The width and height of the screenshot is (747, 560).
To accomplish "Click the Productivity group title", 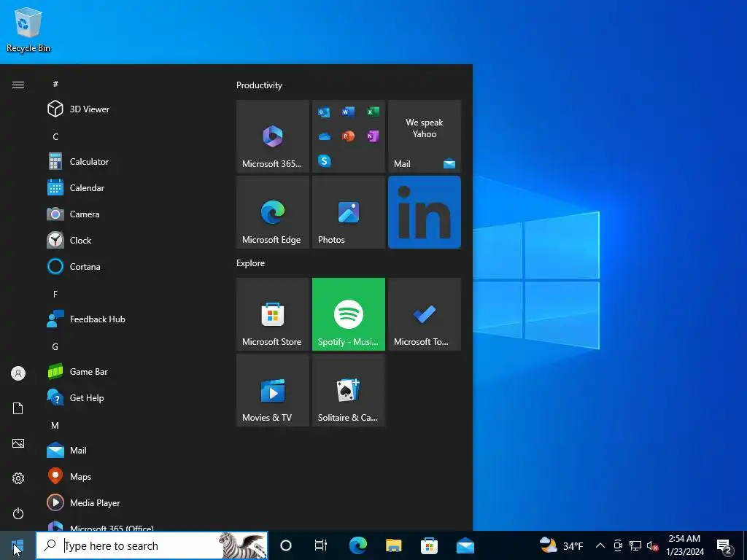I will click(259, 85).
